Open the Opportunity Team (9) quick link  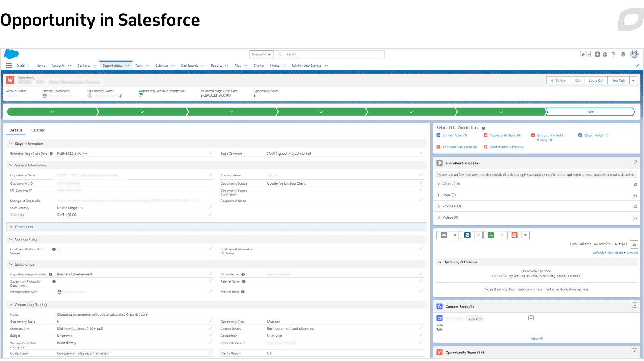(x=505, y=135)
